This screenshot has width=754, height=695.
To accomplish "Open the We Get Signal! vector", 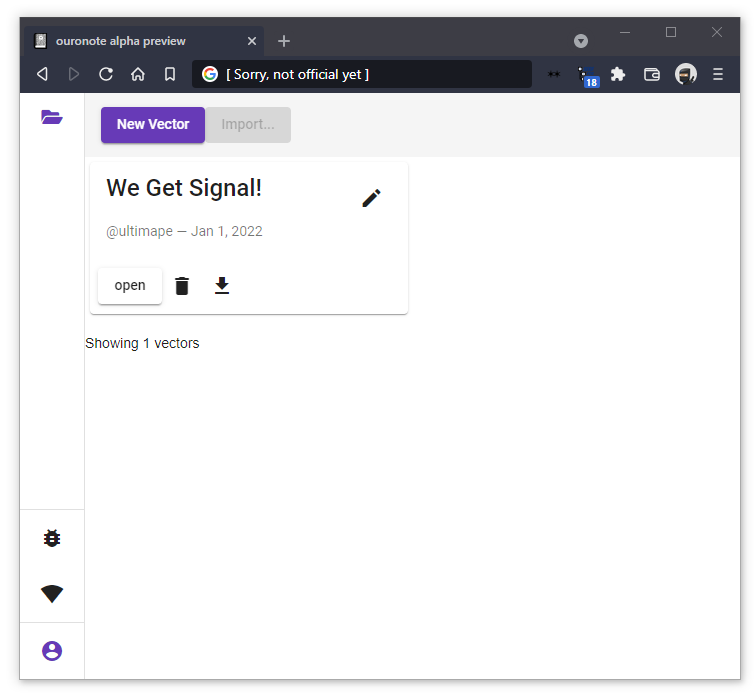I will pyautogui.click(x=130, y=286).
